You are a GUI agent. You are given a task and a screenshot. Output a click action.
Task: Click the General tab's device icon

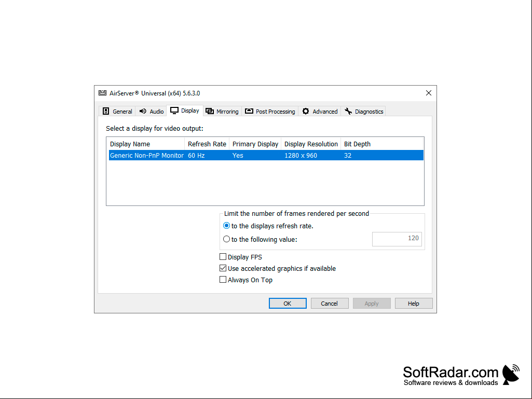coord(106,111)
